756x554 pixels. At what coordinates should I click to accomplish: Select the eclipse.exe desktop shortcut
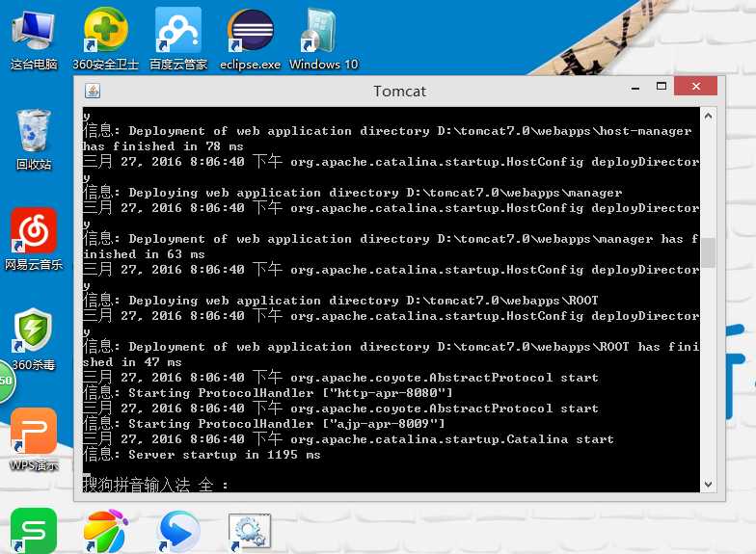251,40
